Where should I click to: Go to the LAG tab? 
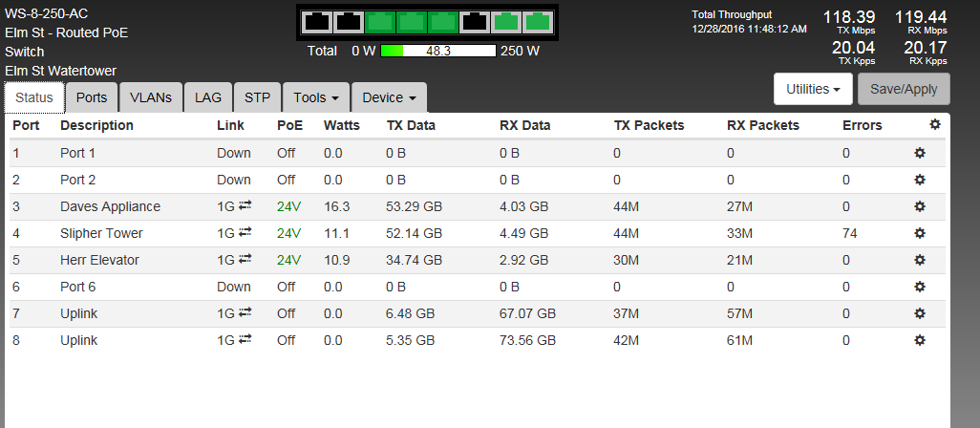tap(207, 97)
